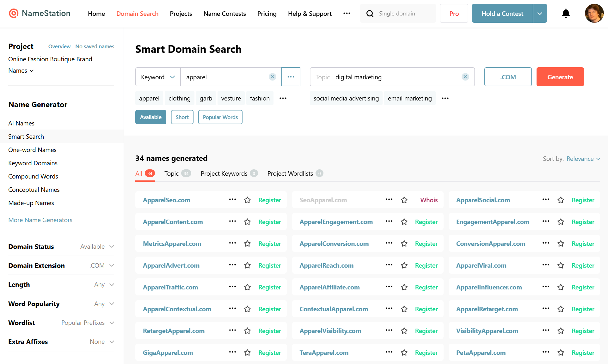
Task: Toggle the Available filter off
Action: (150, 117)
